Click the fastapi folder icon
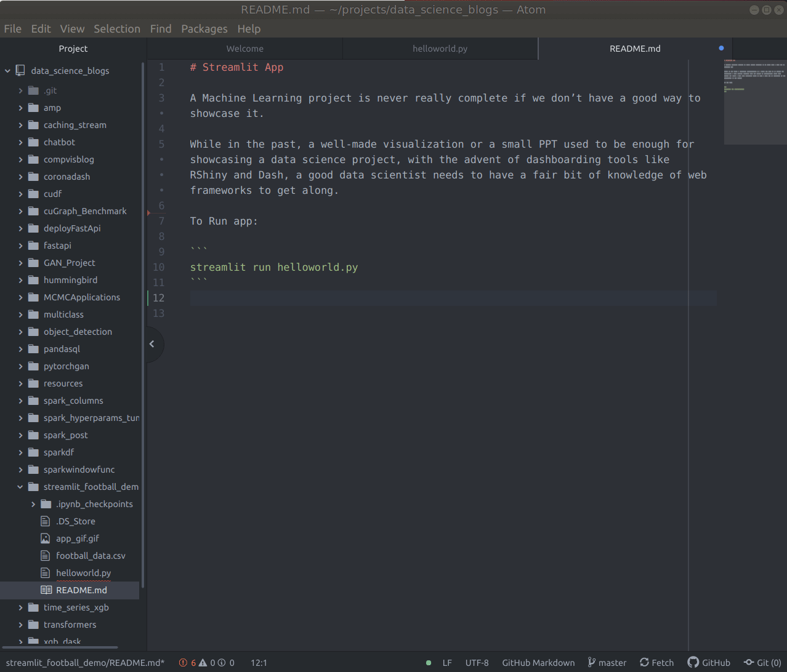The image size is (787, 672). (33, 245)
